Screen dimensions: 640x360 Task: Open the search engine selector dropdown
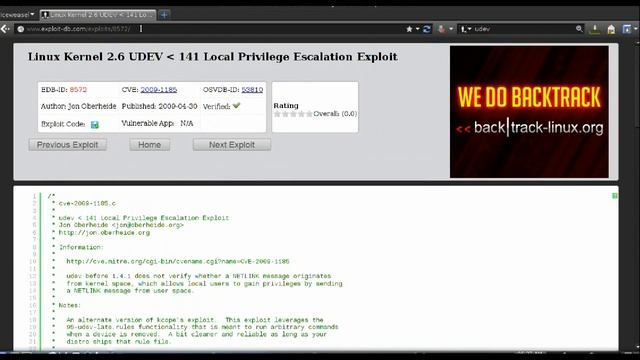click(x=466, y=29)
